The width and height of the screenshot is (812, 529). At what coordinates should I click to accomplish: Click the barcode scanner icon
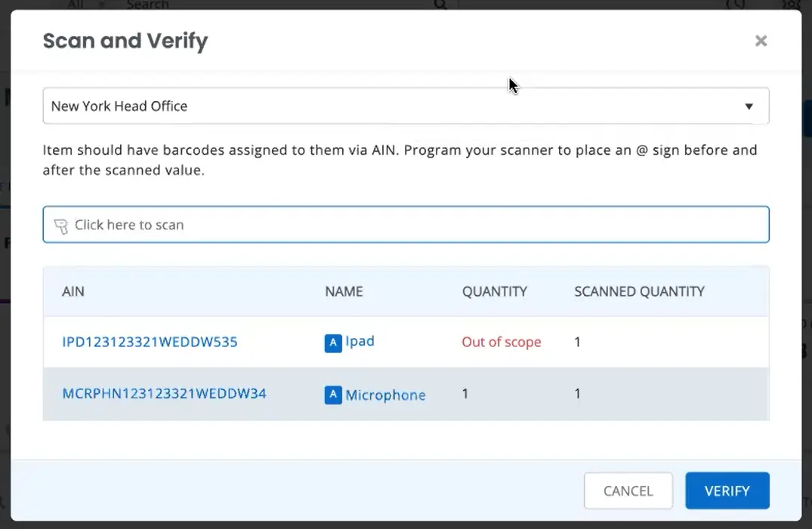(x=61, y=226)
